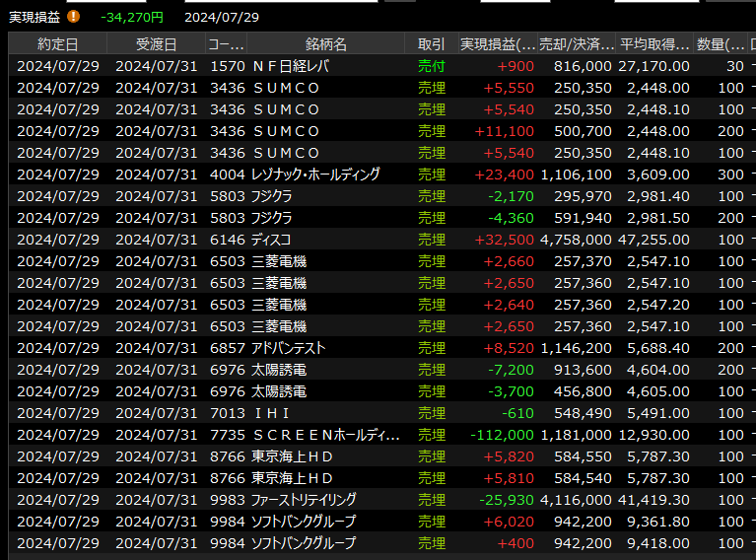Click the -34,270円 total realized P/L value
Viewport: 756px width, 560px height.
coord(131,17)
